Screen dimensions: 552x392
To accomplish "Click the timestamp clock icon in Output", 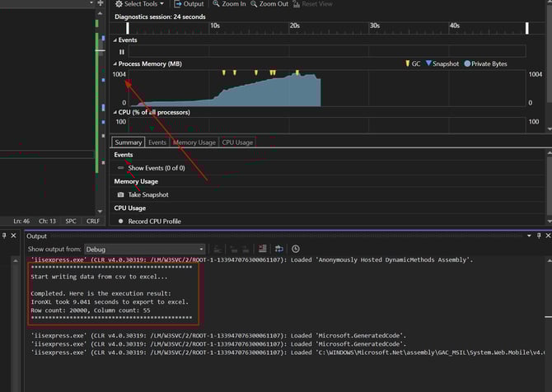I will point(296,249).
